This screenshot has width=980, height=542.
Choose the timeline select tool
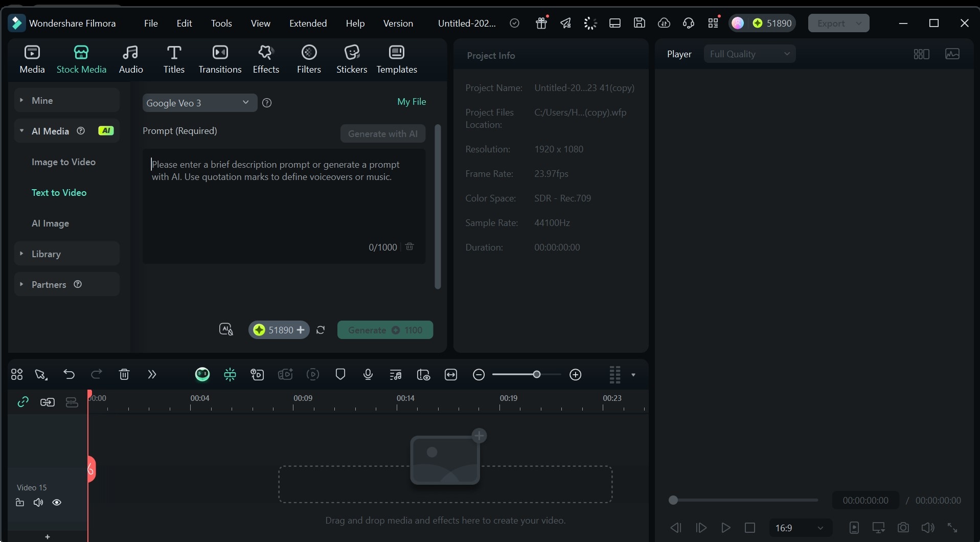(x=41, y=374)
